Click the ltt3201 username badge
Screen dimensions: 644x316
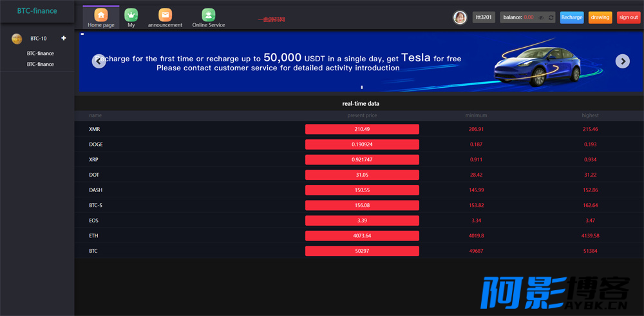pyautogui.click(x=484, y=17)
